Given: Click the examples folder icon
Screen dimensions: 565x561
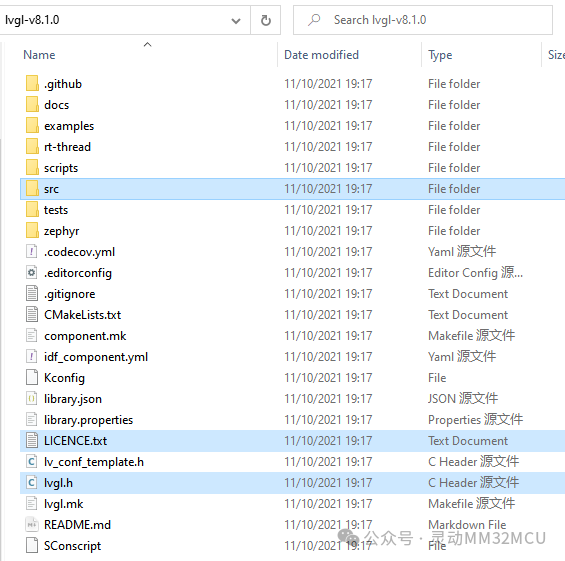Looking at the screenshot, I should [32, 126].
